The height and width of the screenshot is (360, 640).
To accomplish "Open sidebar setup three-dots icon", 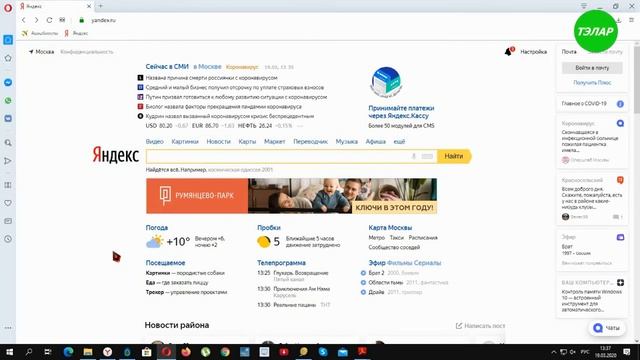I will point(8,328).
